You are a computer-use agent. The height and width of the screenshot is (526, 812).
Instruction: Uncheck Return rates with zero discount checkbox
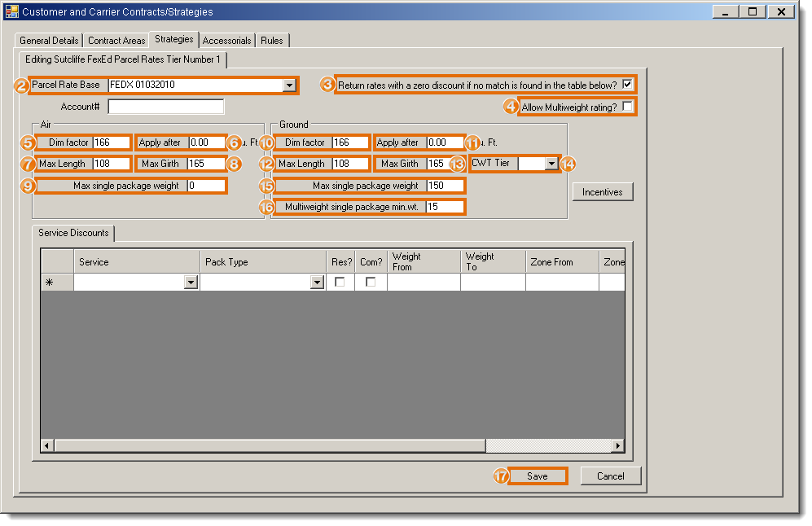point(627,84)
